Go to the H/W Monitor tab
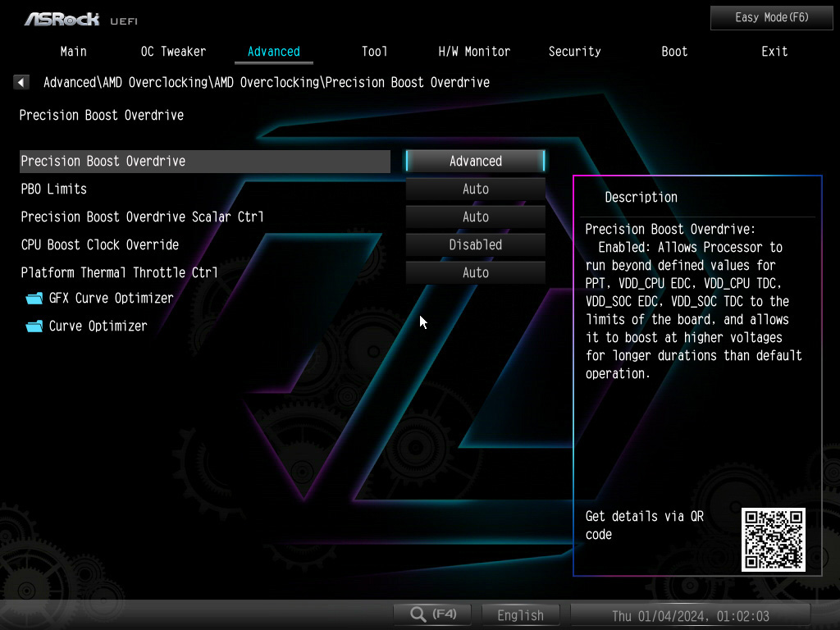 click(x=474, y=52)
